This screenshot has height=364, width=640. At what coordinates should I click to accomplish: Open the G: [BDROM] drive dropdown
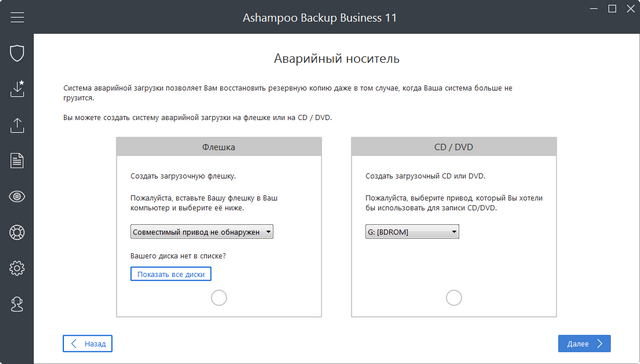(x=412, y=232)
